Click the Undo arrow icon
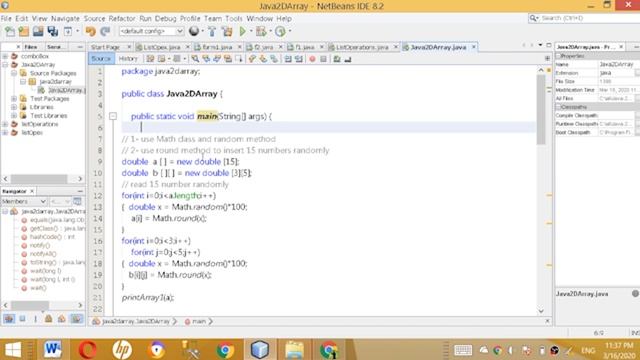This screenshot has height=360, width=640. (x=91, y=31)
